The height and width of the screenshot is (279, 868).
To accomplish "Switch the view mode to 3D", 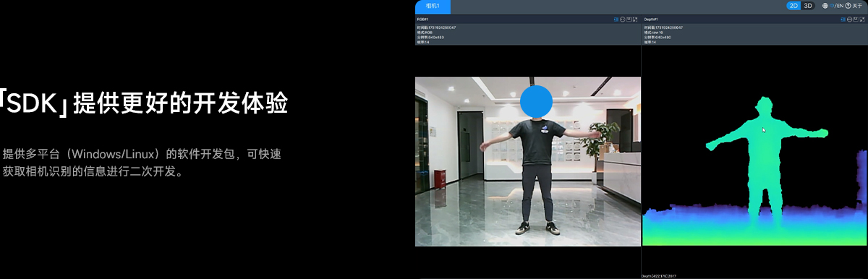I will click(808, 6).
